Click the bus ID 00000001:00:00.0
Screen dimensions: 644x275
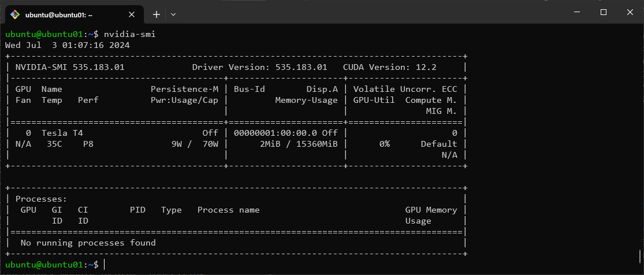[275, 133]
